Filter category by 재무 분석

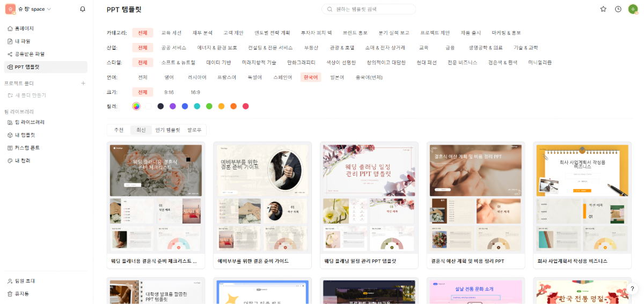pyautogui.click(x=203, y=33)
